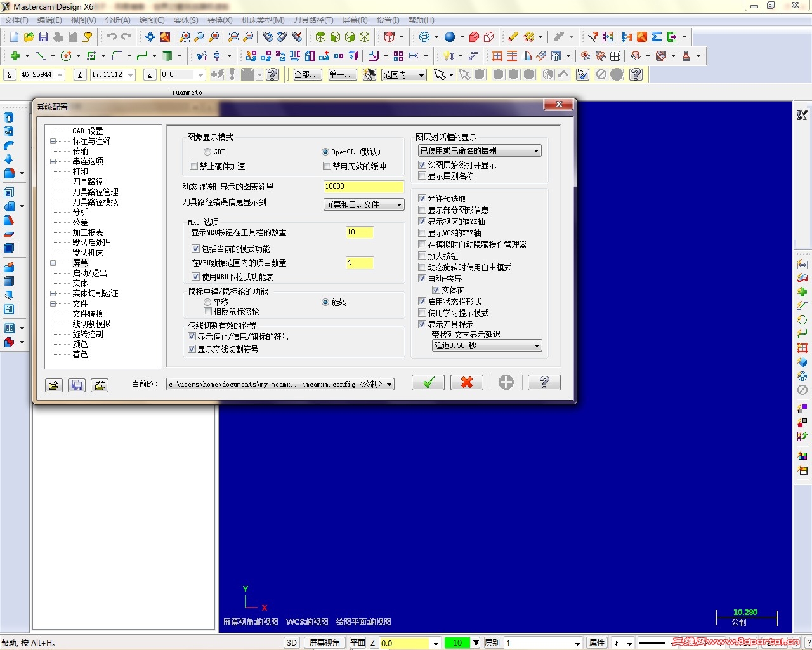Click the Fit to Screen crosshair icon
The width and height of the screenshot is (812, 650).
(x=150, y=36)
